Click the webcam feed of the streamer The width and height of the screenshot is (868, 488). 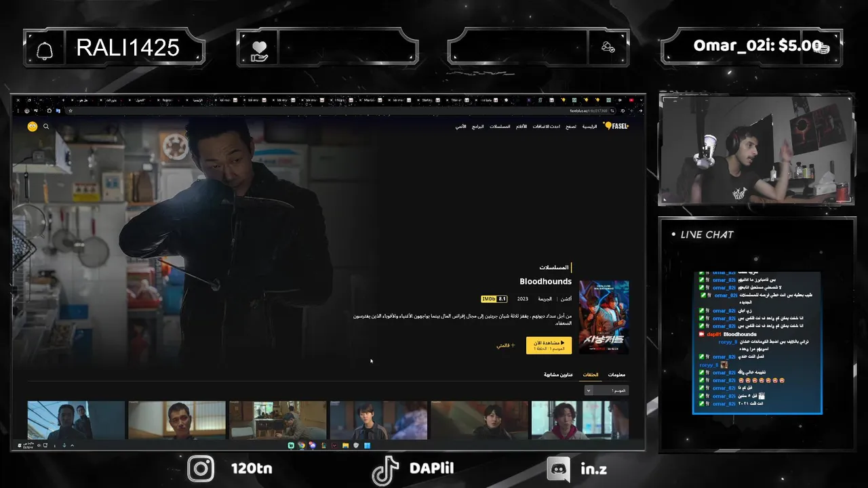click(755, 150)
